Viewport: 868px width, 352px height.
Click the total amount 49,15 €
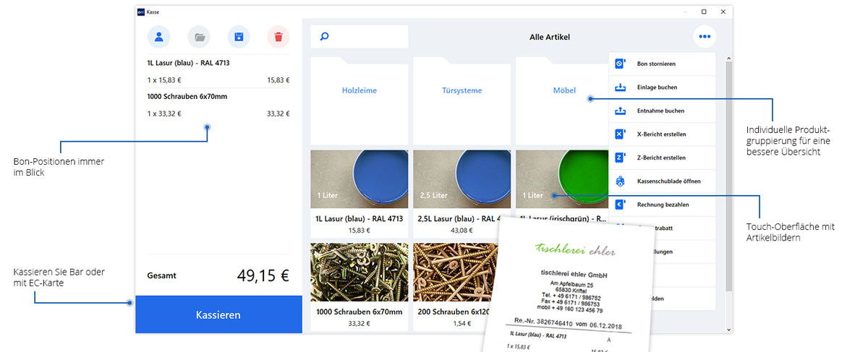263,275
